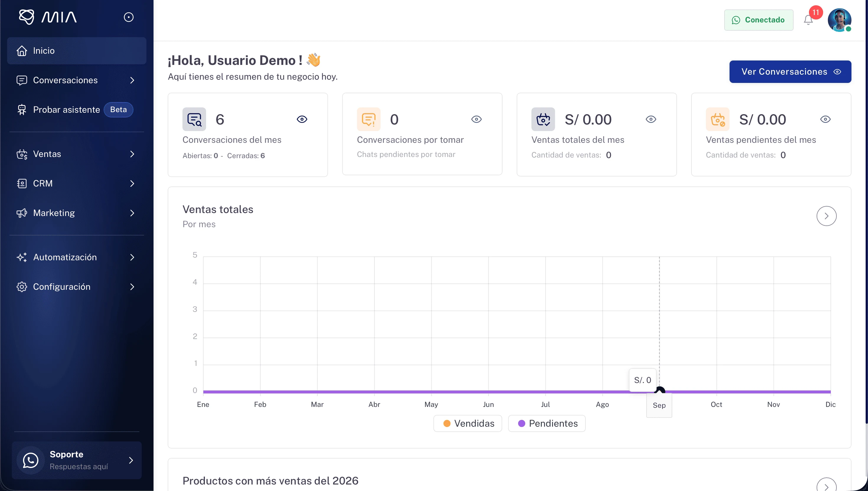Toggle Vendidas series in chart legend

(468, 423)
